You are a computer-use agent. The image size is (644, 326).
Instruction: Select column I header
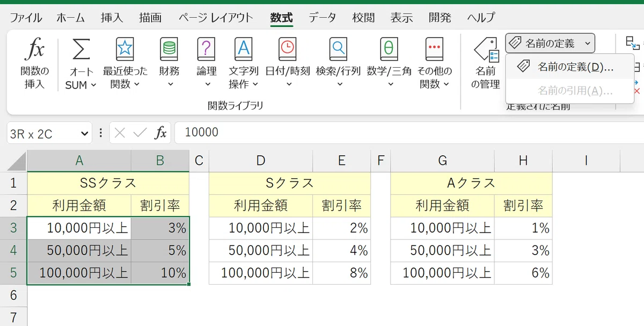pyautogui.click(x=586, y=161)
